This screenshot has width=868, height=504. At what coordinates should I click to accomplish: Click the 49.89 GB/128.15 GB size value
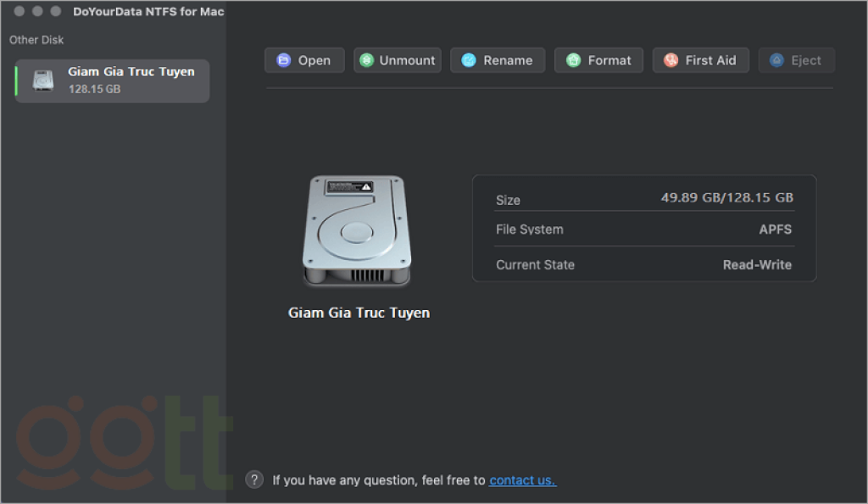pyautogui.click(x=726, y=197)
